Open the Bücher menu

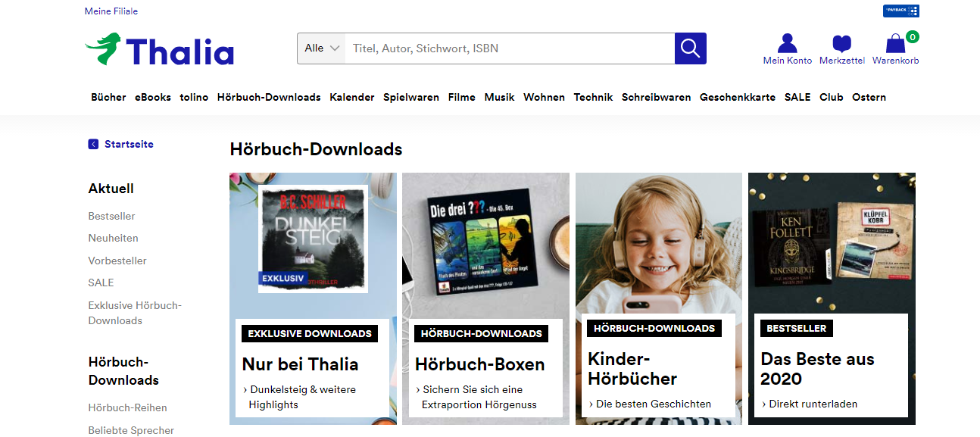108,97
